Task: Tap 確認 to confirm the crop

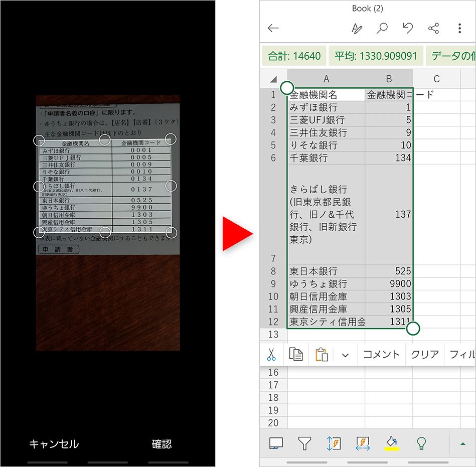Action: [x=162, y=444]
